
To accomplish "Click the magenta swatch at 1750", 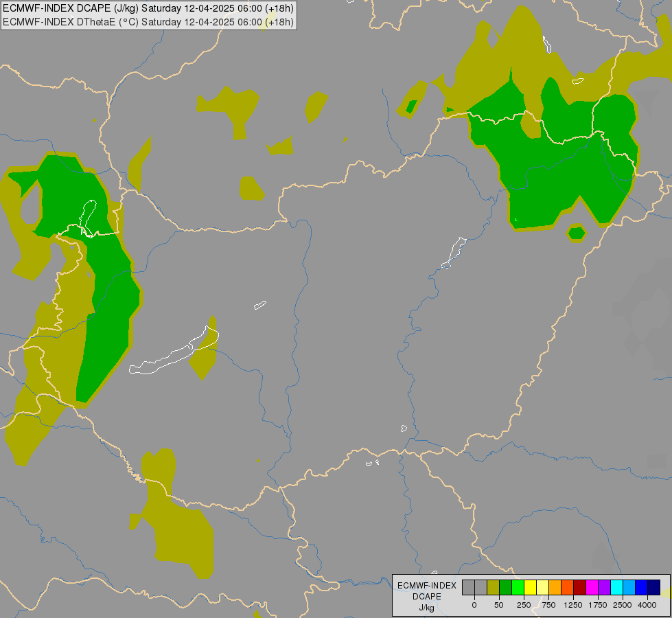I will point(592,587).
